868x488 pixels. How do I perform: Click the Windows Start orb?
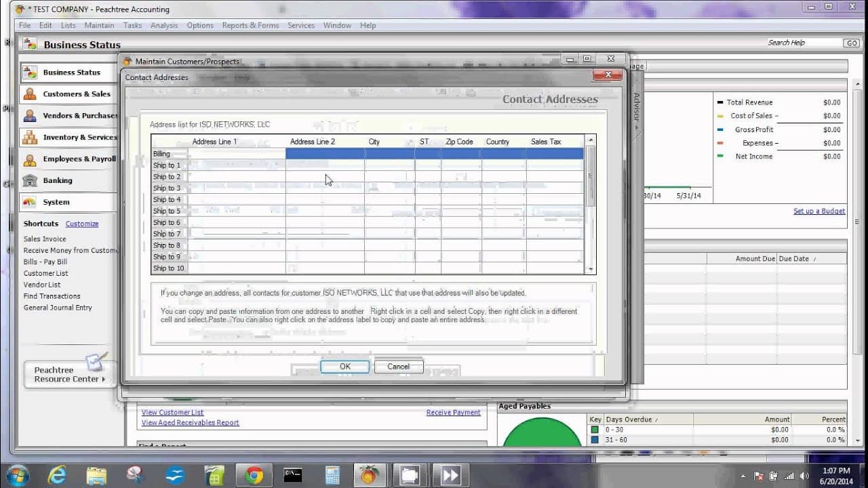[16, 475]
